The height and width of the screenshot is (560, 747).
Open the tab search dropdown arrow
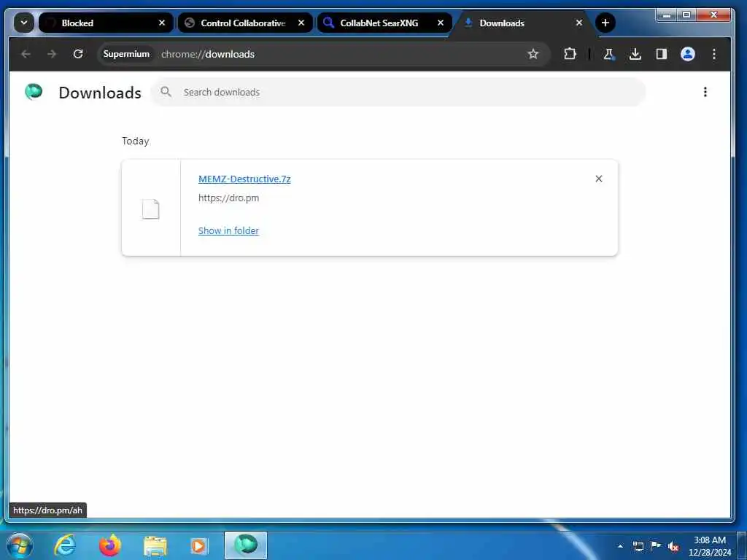pyautogui.click(x=24, y=23)
